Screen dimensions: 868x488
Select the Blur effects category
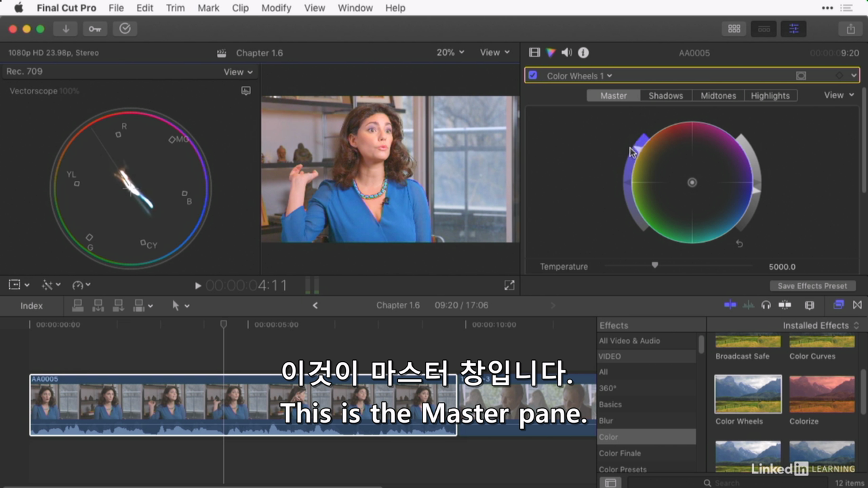606,421
